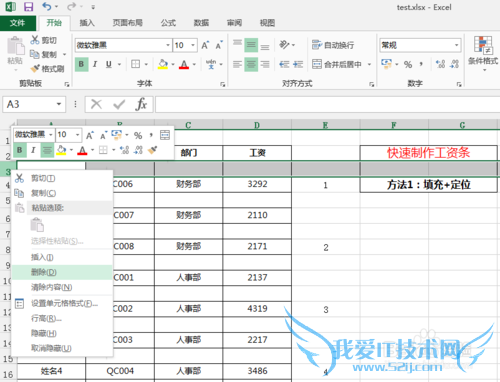Toggle Italic in the mini toolbar

tap(33, 150)
